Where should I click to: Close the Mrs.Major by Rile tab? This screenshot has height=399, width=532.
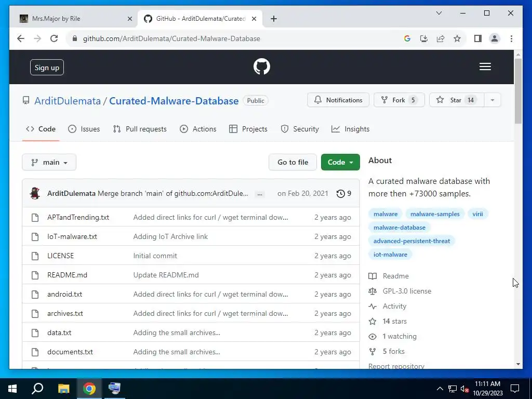(x=129, y=19)
